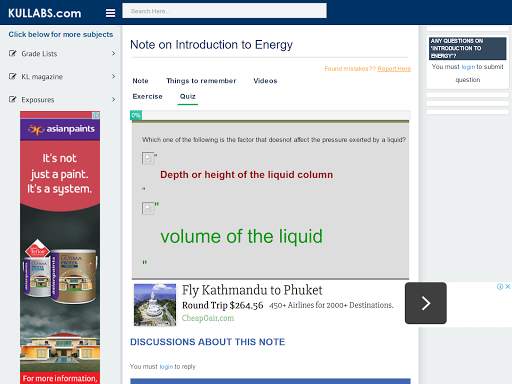Switch to the Exercise tab
Image resolution: width=512 pixels, height=384 pixels.
147,96
